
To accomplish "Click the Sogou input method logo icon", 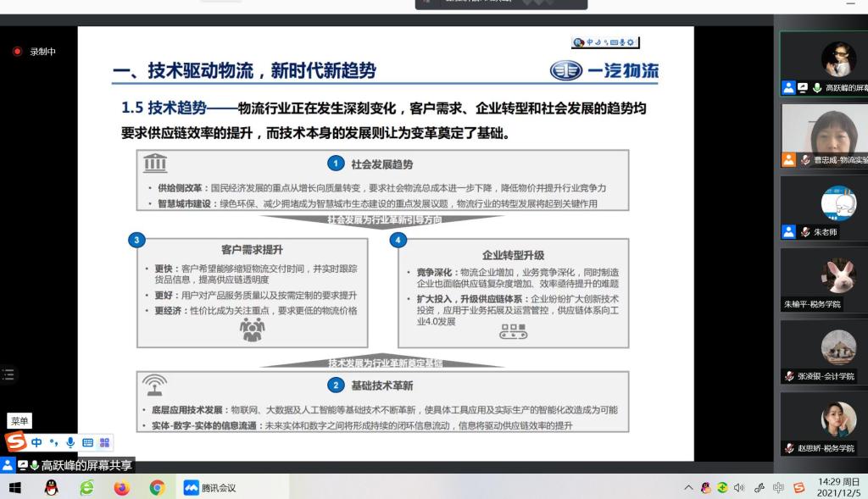I will point(15,441).
